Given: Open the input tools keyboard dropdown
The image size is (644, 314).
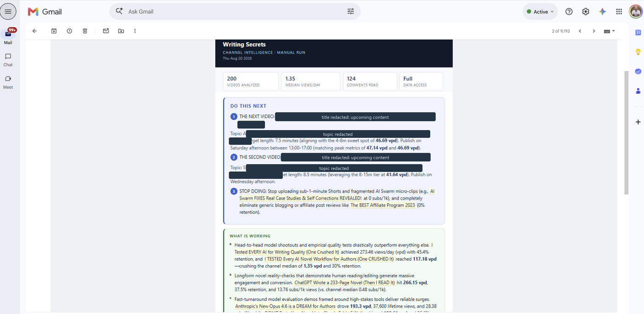Looking at the screenshot, I should pos(609,31).
